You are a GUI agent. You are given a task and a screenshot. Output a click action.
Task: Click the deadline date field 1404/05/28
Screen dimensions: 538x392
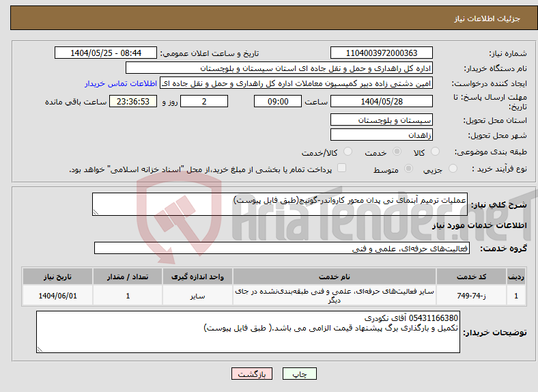point(381,101)
